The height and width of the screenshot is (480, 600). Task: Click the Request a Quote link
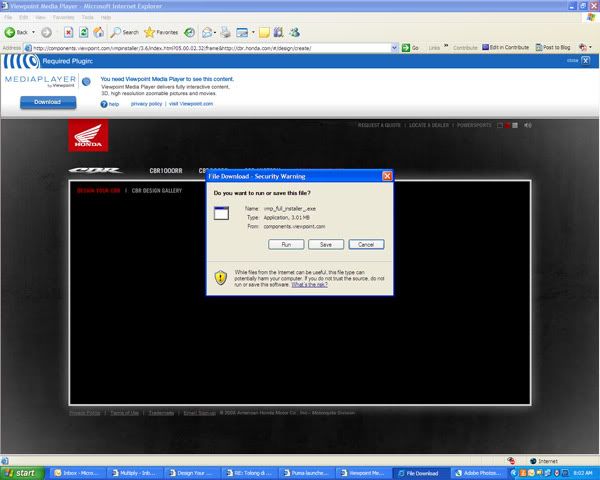point(379,125)
